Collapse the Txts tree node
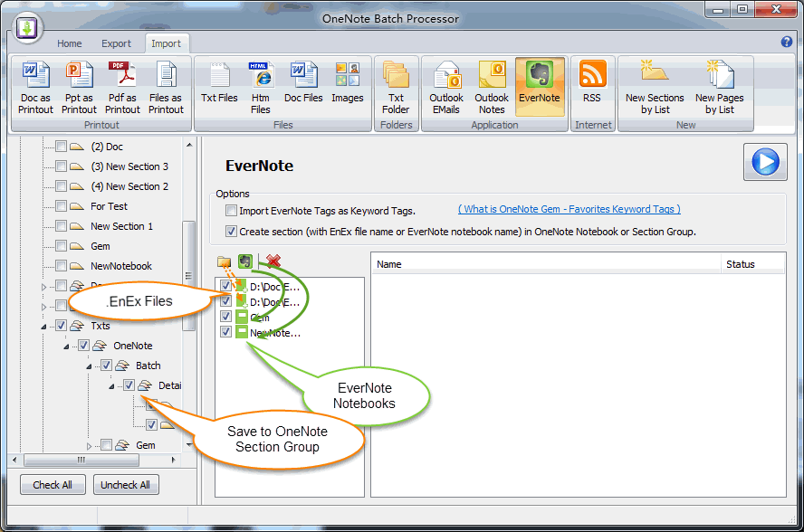Viewport: 804px width, 532px height. pos(43,326)
